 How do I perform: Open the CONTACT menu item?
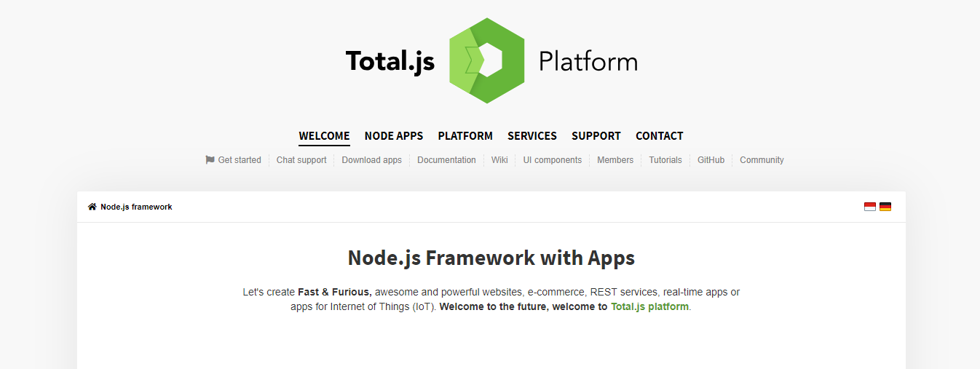coord(660,136)
